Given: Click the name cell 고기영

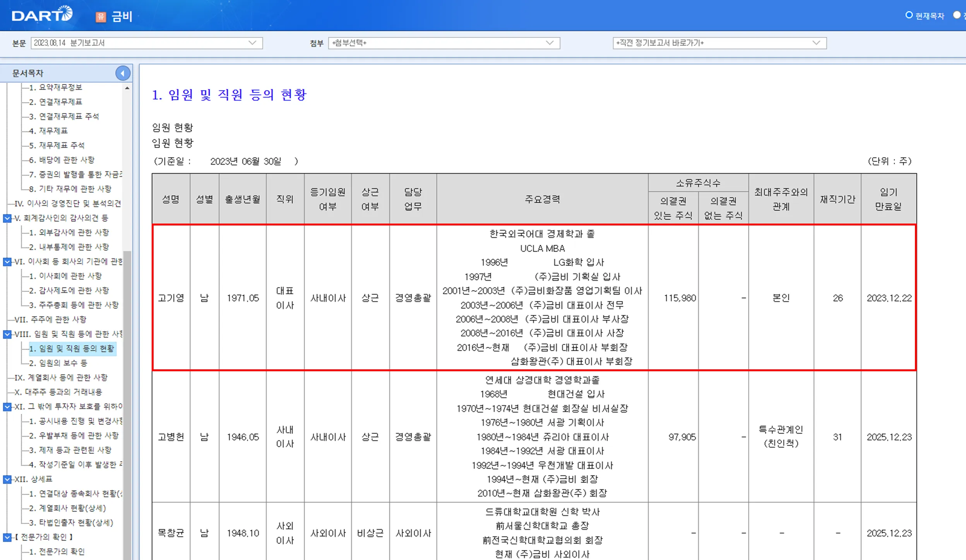Looking at the screenshot, I should click(x=171, y=298).
